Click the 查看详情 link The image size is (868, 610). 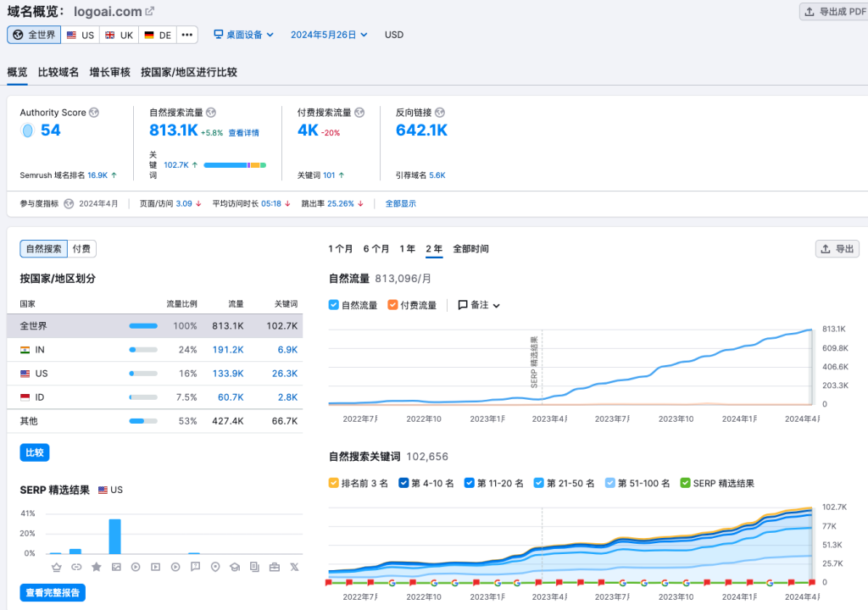point(243,133)
